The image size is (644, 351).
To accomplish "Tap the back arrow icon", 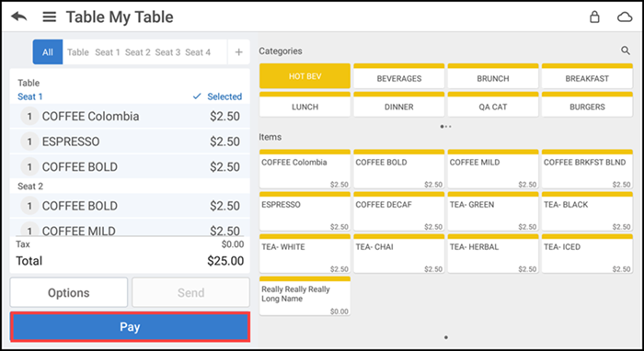I will point(19,17).
